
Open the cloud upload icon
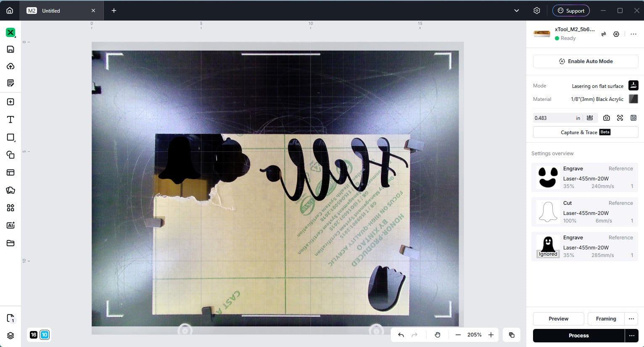click(x=11, y=66)
